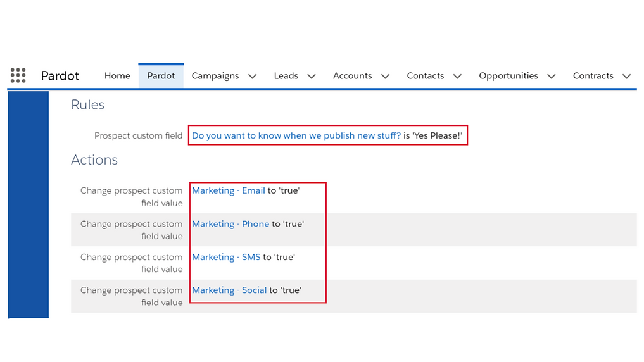Click the Rules section heading
644x362 pixels.
pyautogui.click(x=88, y=104)
